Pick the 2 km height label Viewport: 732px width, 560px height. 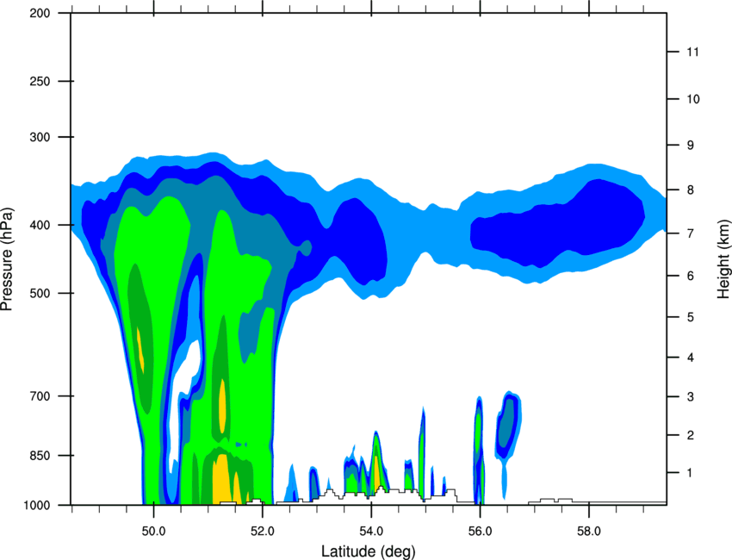[691, 435]
